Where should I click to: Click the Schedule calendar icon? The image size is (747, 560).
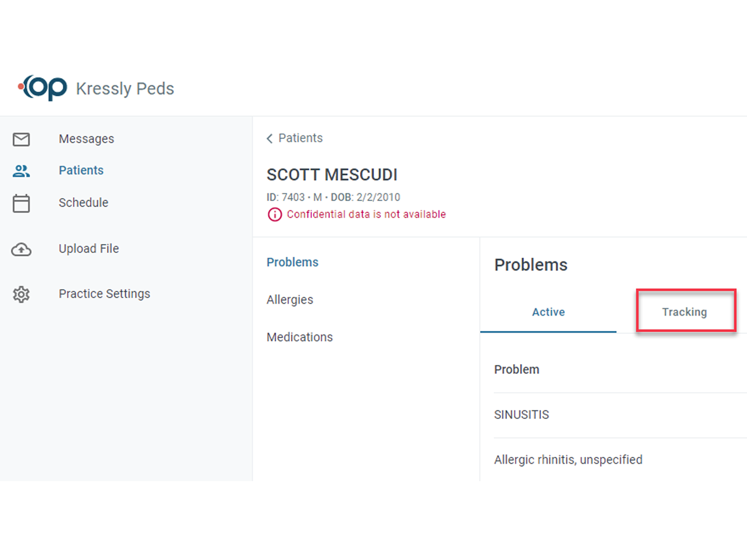[21, 203]
